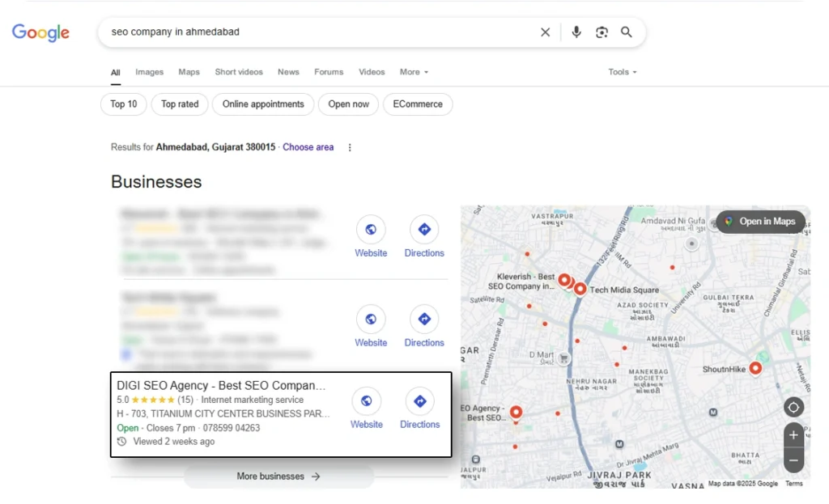This screenshot has height=504, width=829.
Task: Click the Google logo
Action: pos(40,32)
